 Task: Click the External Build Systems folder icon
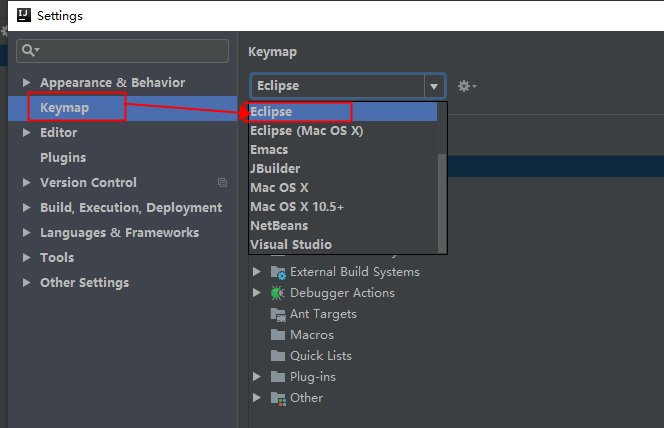(x=278, y=272)
